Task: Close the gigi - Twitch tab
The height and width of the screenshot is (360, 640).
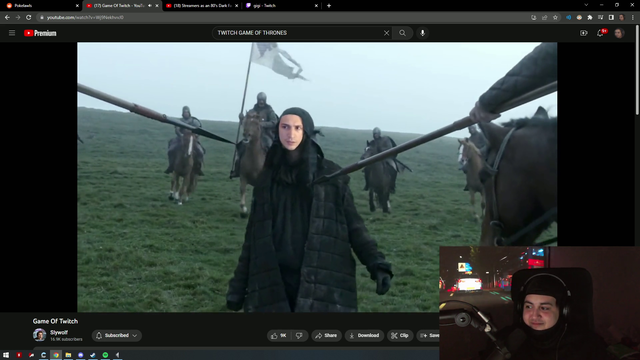Action: (x=316, y=6)
